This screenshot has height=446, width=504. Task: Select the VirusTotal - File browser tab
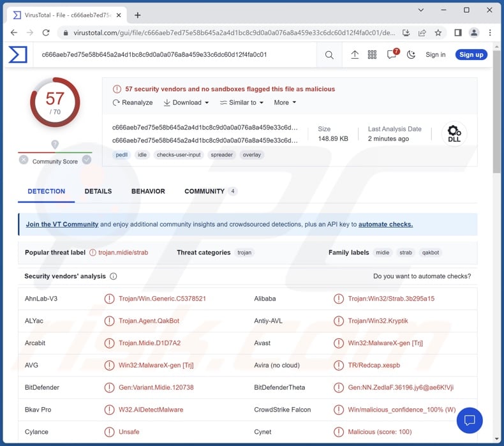66,15
